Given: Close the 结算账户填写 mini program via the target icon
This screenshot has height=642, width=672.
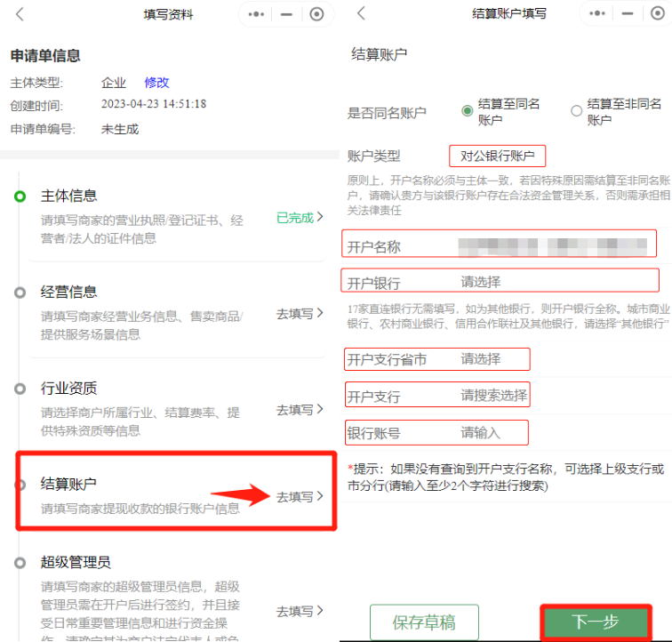Looking at the screenshot, I should pyautogui.click(x=658, y=13).
